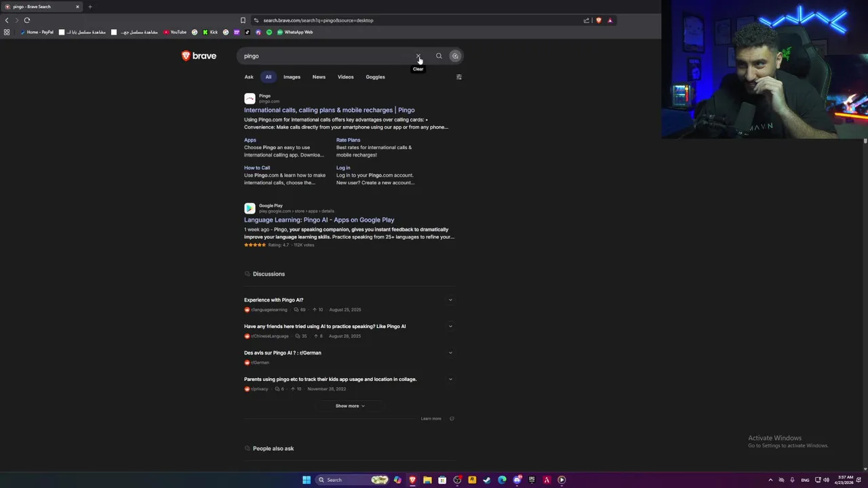Click the browser address bar URL
This screenshot has width=868, height=488.
[318, 20]
